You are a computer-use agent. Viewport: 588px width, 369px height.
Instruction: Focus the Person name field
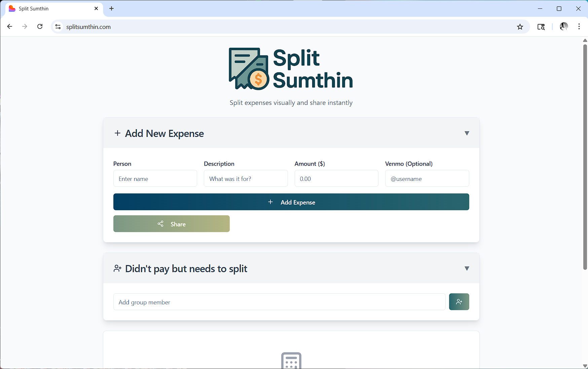(155, 179)
